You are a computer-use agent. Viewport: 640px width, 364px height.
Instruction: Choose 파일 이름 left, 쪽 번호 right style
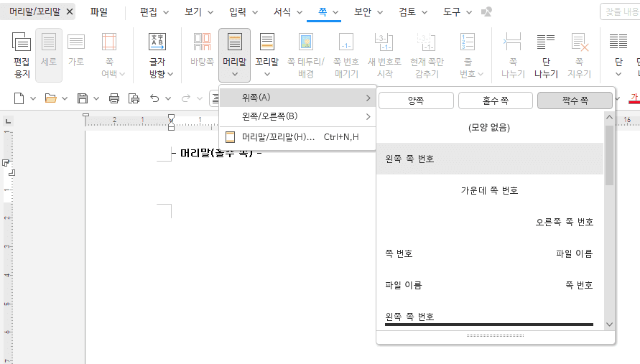[489, 285]
